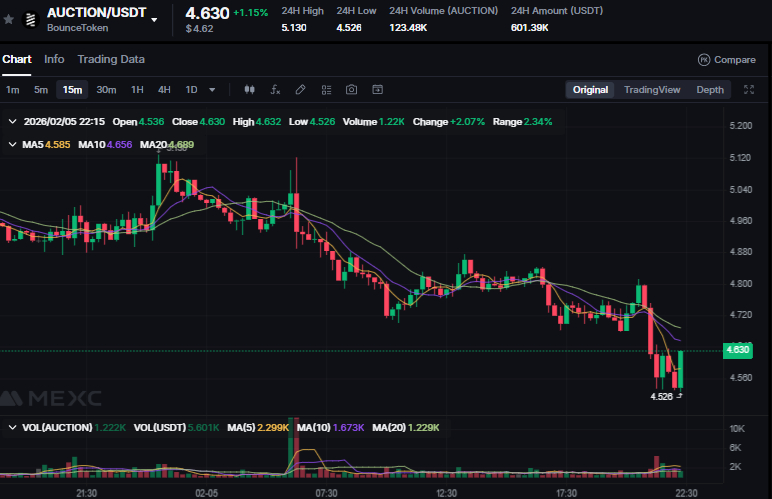772x499 pixels.
Task: Collapse the MA indicator legend row
Action: click(12, 145)
